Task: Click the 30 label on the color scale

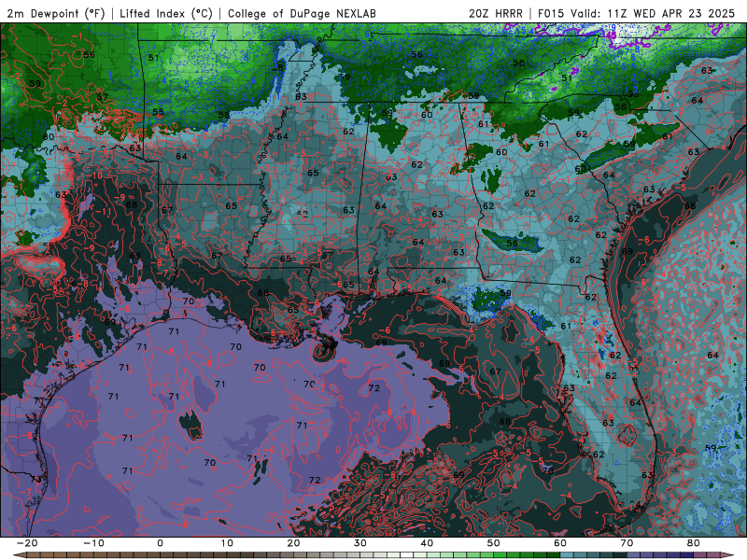Action: coord(360,543)
